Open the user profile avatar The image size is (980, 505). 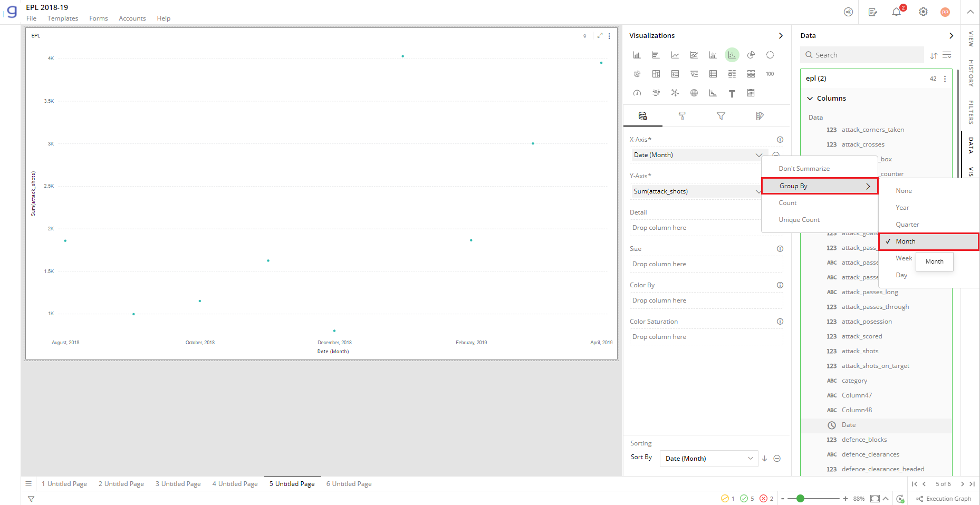945,12
